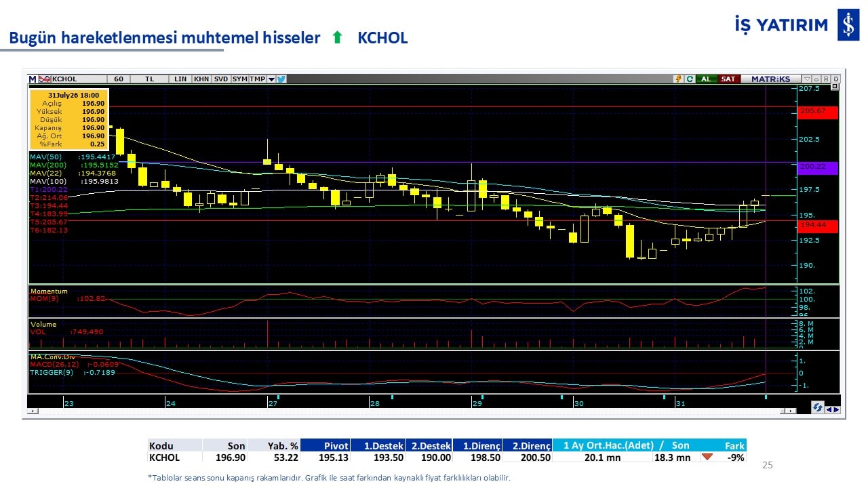Click the MA.Conv.Div panel title

[52, 357]
